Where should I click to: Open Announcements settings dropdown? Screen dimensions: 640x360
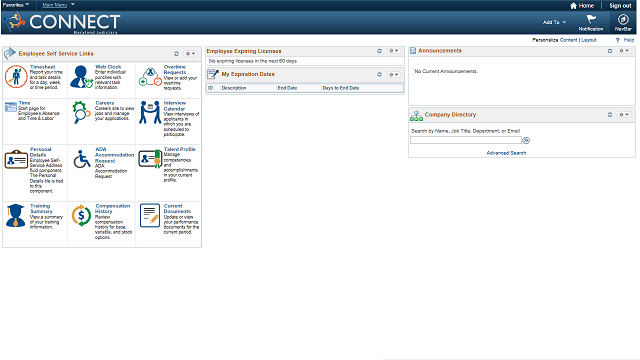tap(624, 51)
